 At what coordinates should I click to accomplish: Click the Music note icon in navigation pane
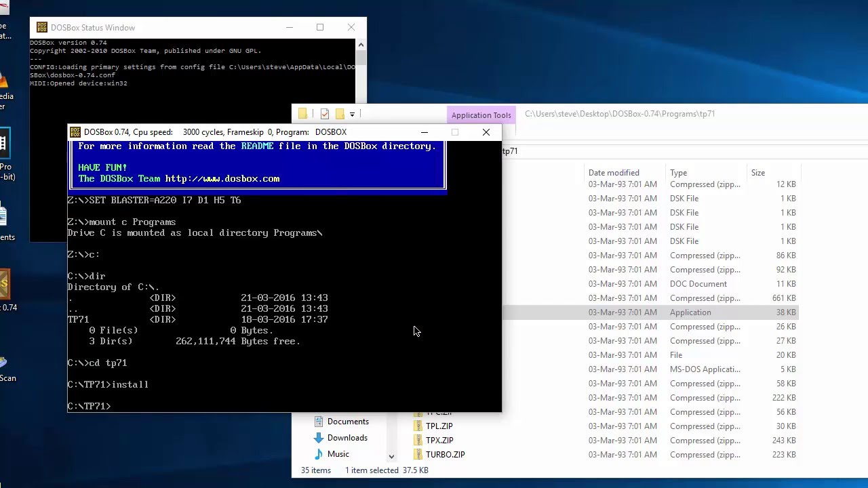(319, 454)
